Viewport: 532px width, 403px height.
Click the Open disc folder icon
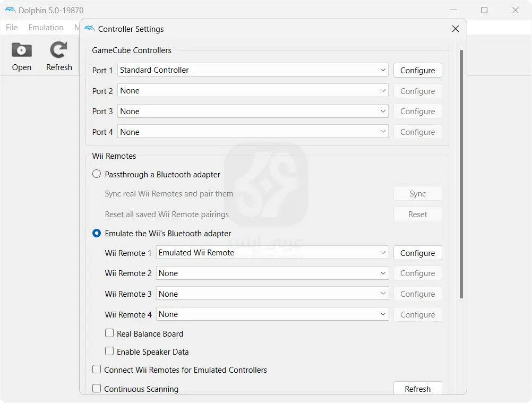[22, 50]
